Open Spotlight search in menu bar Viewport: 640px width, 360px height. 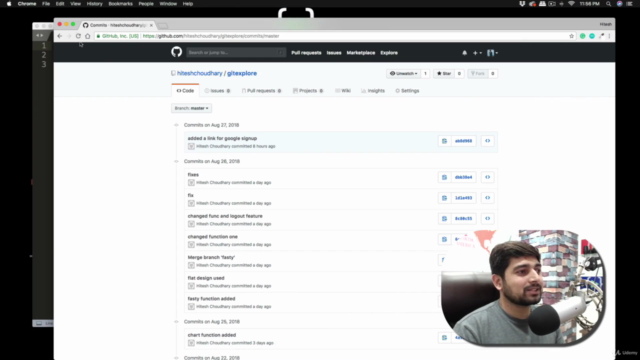click(609, 4)
